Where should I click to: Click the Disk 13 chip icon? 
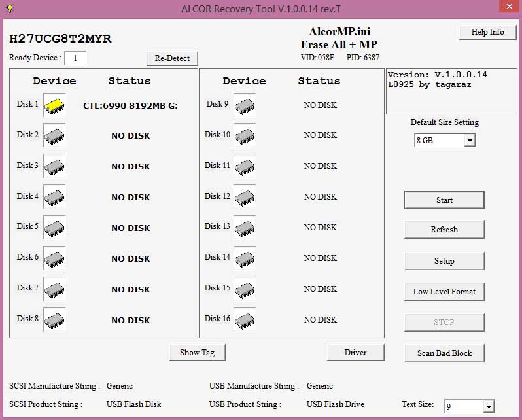(245, 228)
